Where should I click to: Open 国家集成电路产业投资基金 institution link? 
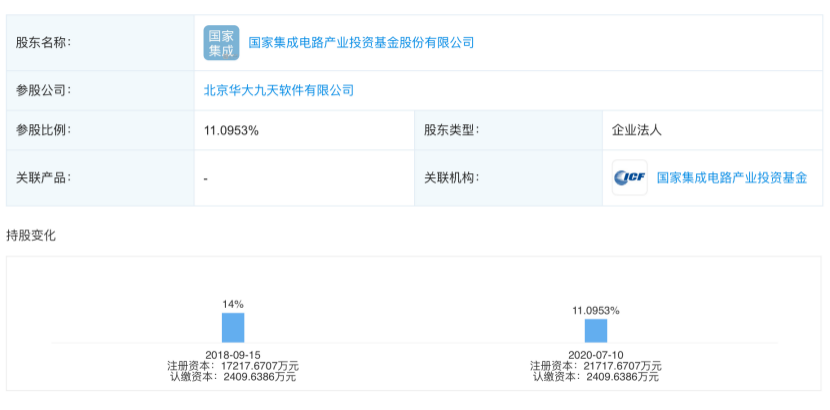point(732,178)
